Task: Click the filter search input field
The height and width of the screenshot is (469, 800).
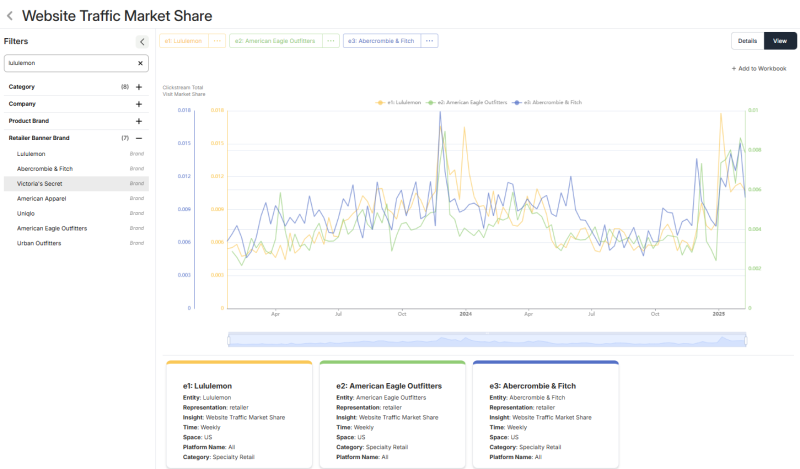Action: tap(68, 63)
